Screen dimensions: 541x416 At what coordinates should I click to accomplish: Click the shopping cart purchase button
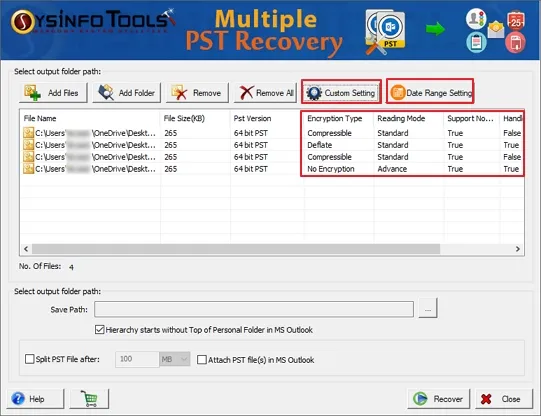89,399
